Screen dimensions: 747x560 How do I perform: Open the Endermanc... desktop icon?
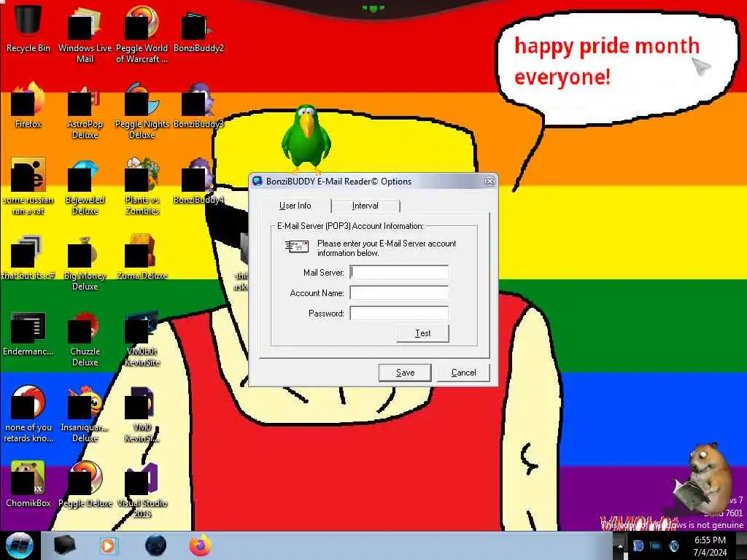pyautogui.click(x=28, y=333)
